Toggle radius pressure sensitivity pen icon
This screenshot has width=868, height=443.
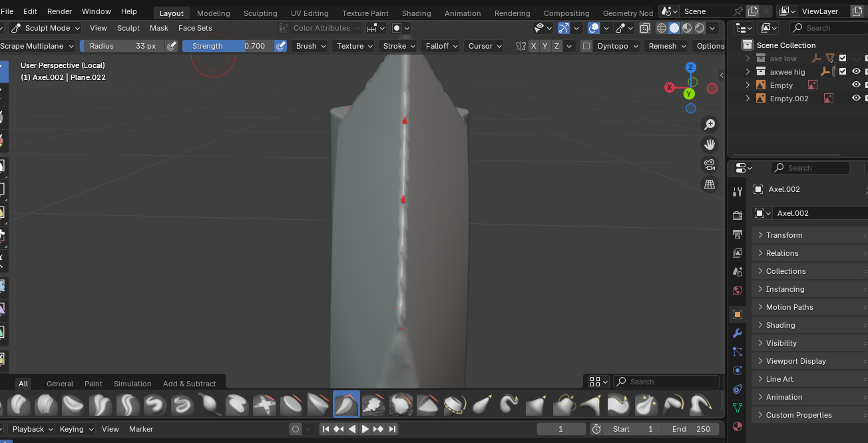[x=172, y=46]
